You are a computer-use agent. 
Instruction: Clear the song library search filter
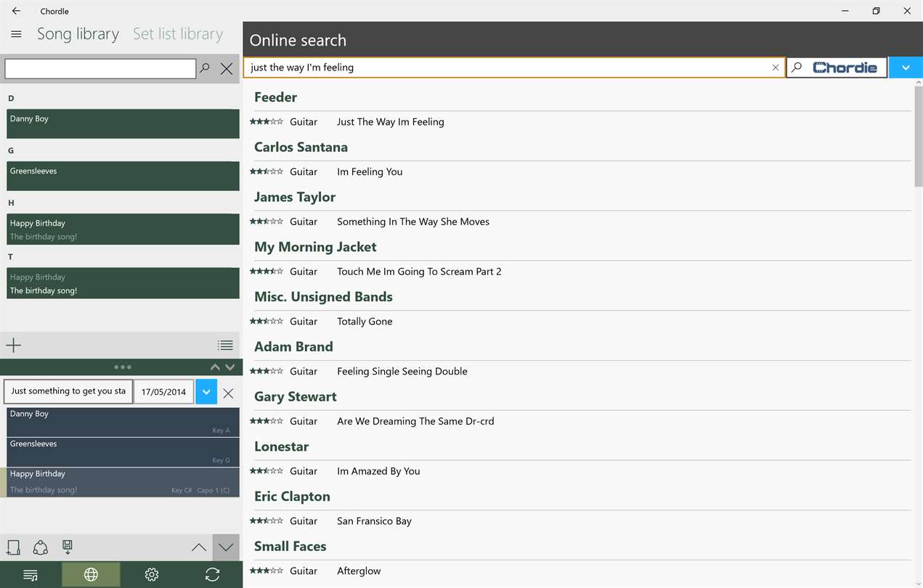(x=227, y=68)
